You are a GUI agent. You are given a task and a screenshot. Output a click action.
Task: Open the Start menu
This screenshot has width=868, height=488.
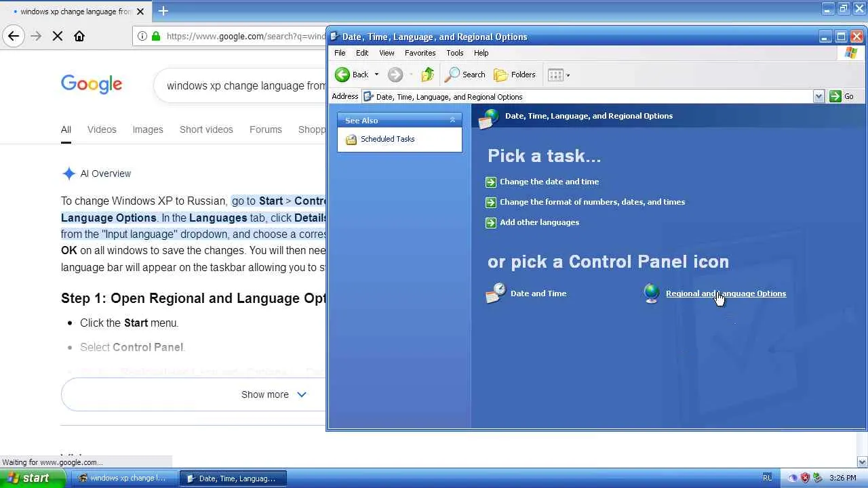tap(33, 478)
